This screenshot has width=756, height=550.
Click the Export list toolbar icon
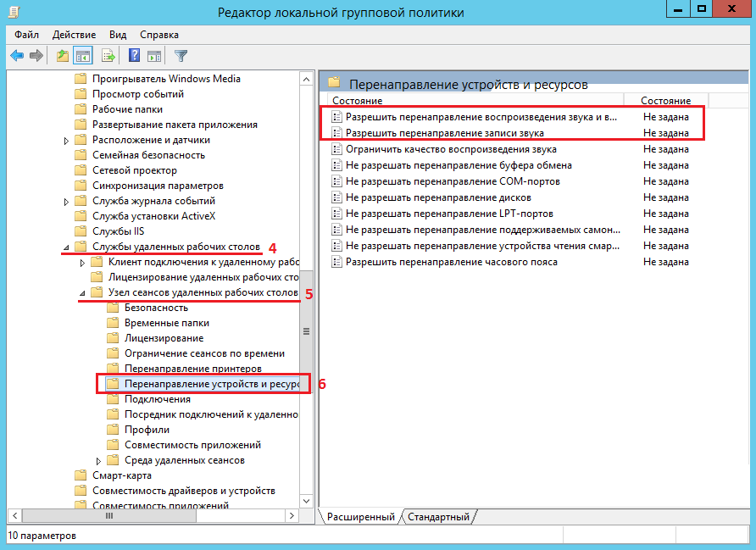click(x=108, y=56)
